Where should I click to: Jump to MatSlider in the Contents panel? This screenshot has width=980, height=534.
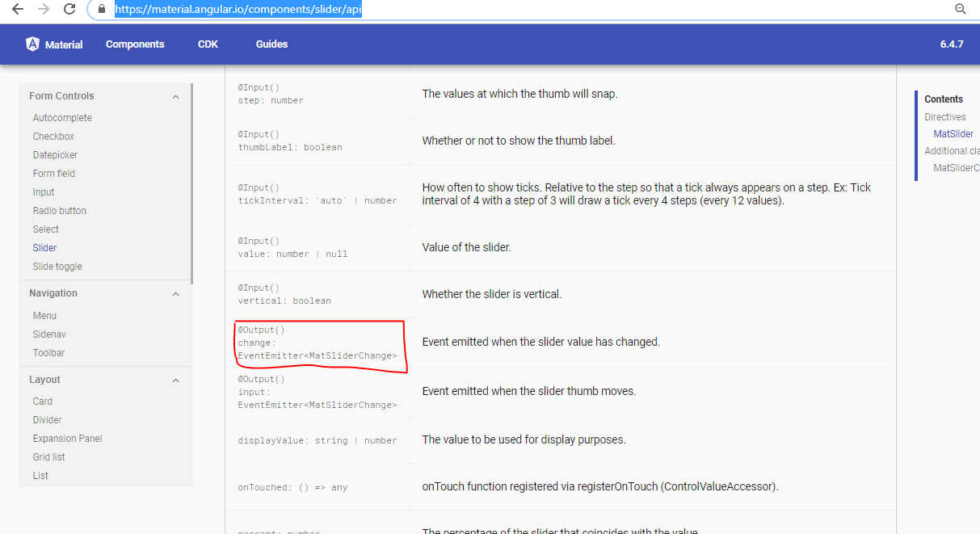click(953, 133)
